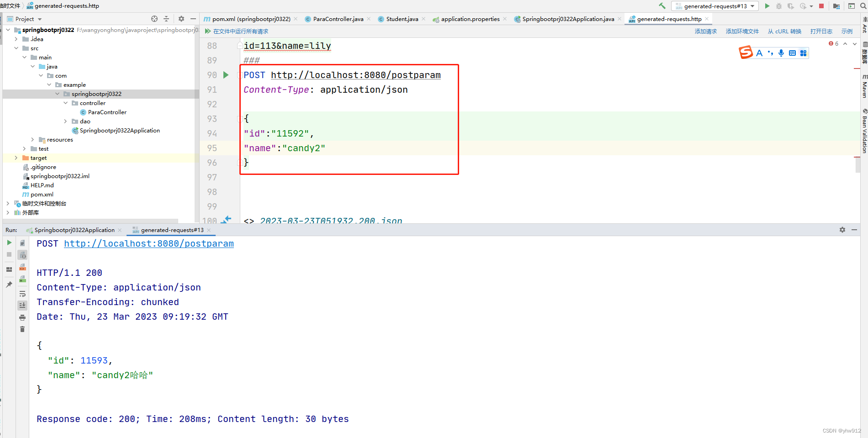
Task: Pin the run console with the pin icon
Action: pyautogui.click(x=9, y=284)
